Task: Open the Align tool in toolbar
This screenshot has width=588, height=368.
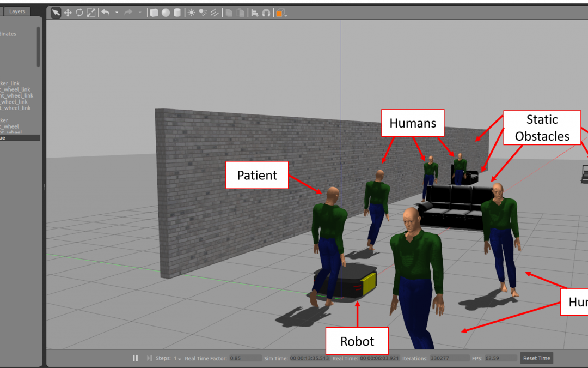Action: 254,13
